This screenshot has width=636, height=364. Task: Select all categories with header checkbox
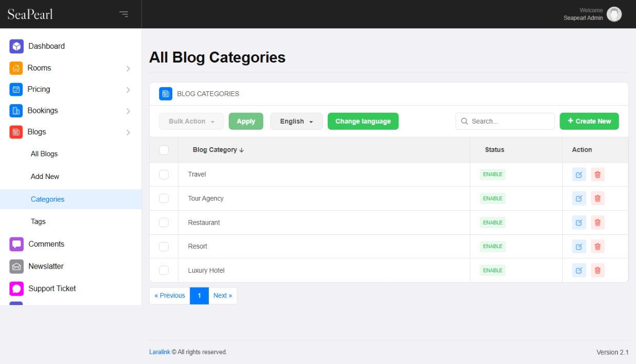pyautogui.click(x=164, y=150)
